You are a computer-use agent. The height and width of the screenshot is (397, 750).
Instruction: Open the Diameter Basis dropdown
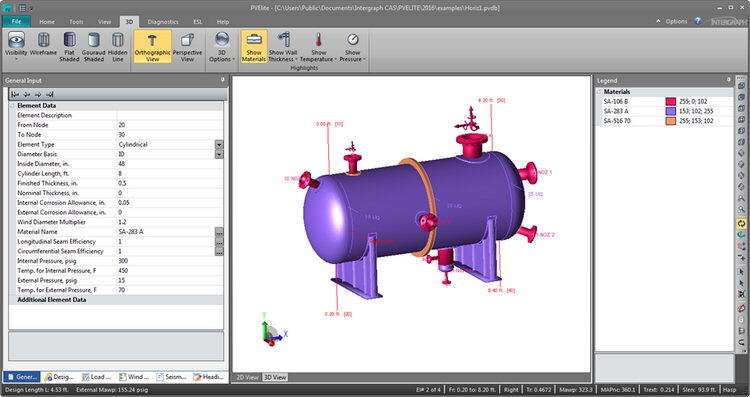point(219,154)
